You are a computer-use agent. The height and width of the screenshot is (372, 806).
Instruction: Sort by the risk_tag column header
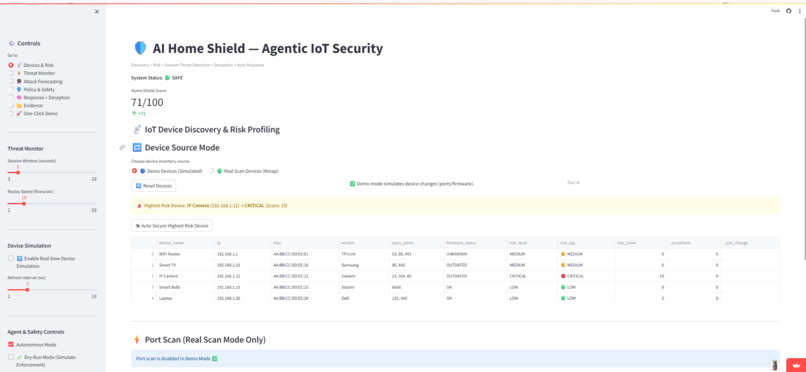pos(586,243)
